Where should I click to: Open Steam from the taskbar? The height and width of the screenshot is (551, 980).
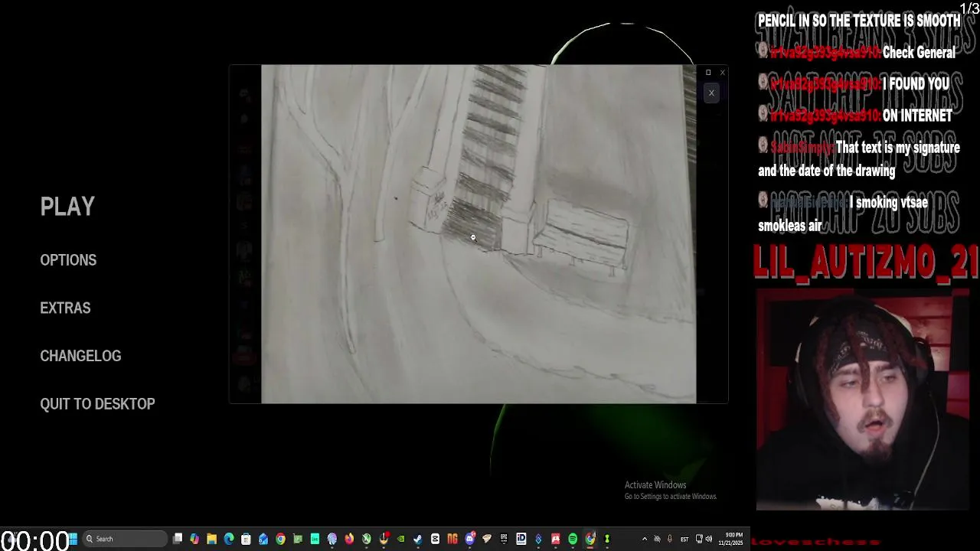pos(417,539)
